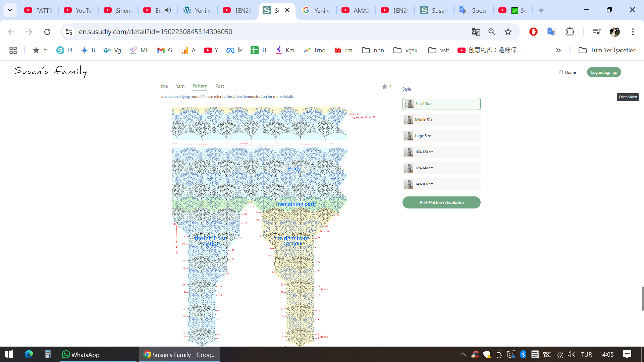Expand the tab search dropdown arrow
This screenshot has height=362, width=644.
coord(10,10)
